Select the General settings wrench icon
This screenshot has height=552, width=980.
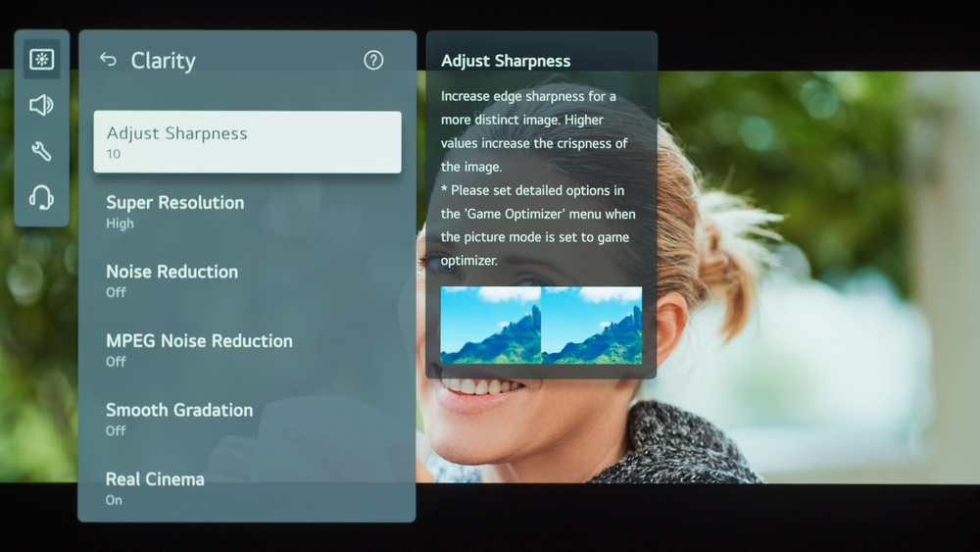point(41,151)
